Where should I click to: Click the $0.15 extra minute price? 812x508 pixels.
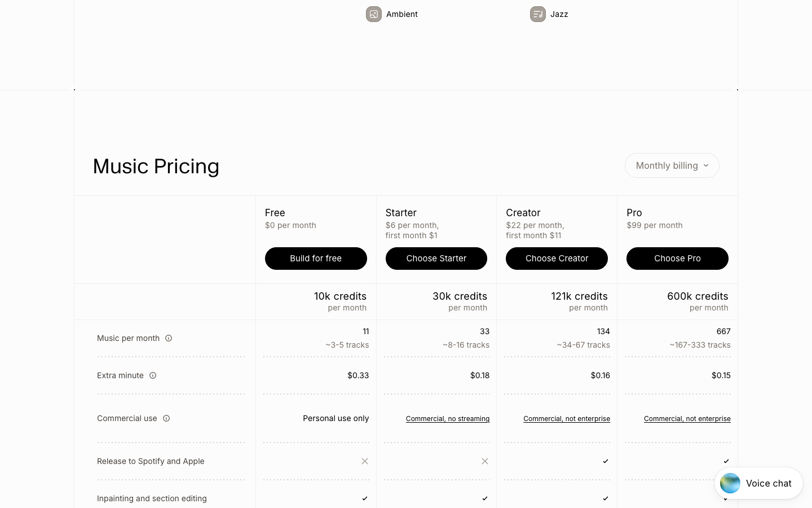(x=721, y=375)
